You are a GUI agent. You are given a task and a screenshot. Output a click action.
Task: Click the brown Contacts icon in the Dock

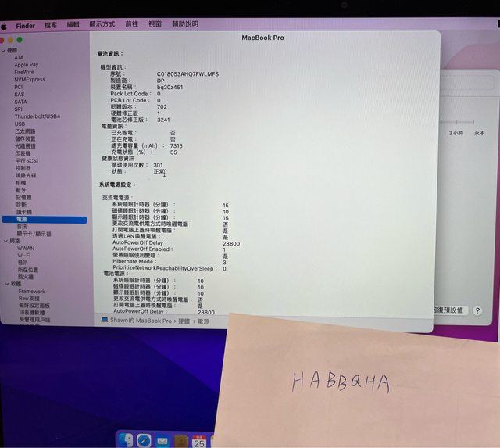pyautogui.click(x=180, y=441)
